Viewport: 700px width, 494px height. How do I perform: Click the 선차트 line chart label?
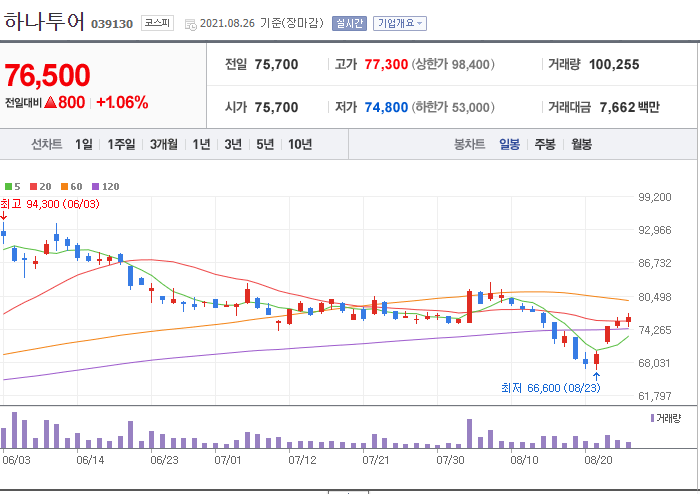[x=46, y=144]
